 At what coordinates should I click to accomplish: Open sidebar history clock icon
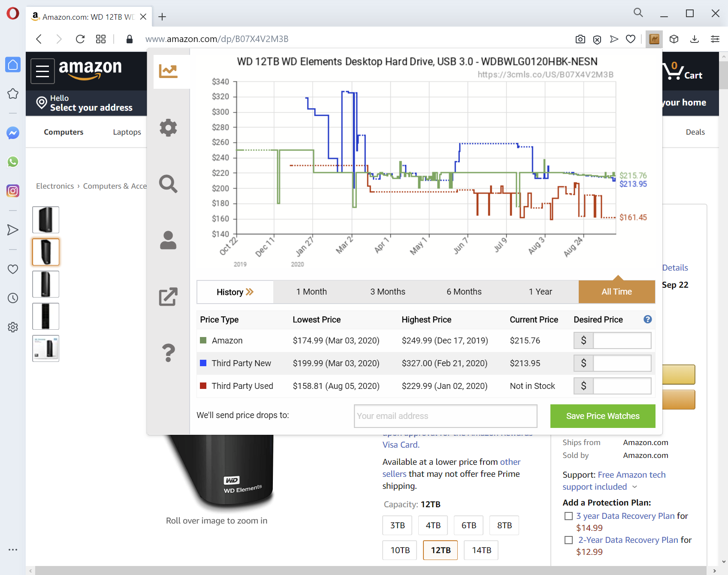click(x=13, y=298)
